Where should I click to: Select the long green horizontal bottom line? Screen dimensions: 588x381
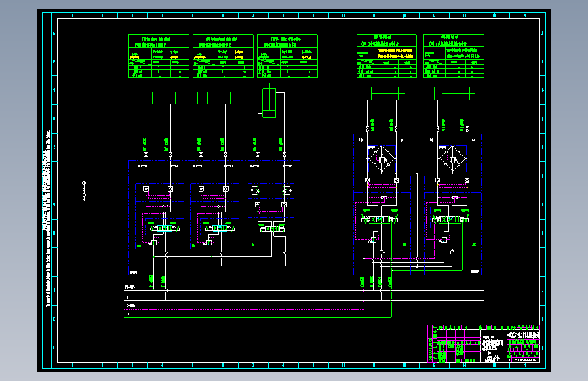pyautogui.click(x=258, y=318)
